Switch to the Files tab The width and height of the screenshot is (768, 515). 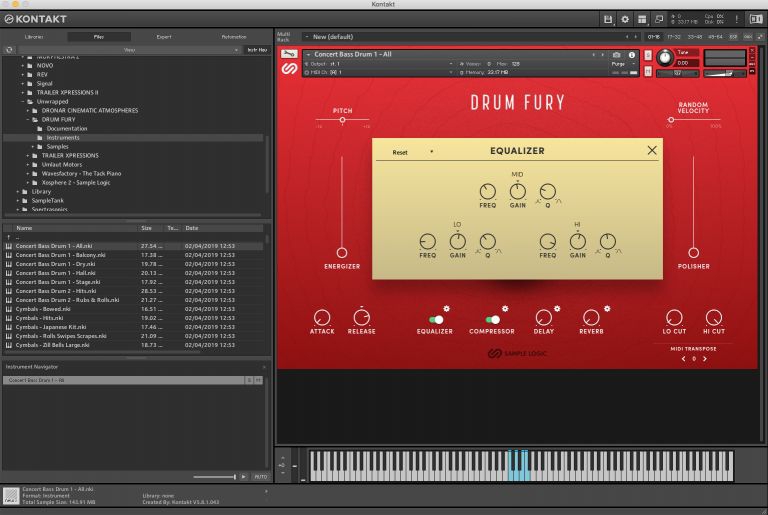99,37
